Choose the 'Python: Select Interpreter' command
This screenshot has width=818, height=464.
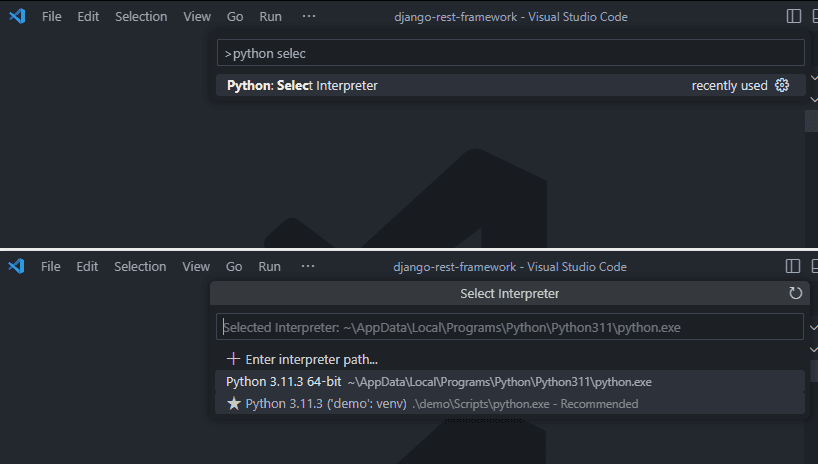coord(510,85)
